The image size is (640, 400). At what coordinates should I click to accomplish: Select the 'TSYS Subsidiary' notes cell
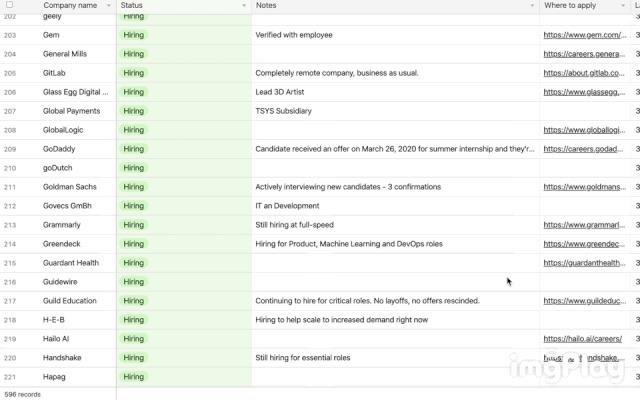[x=283, y=111]
